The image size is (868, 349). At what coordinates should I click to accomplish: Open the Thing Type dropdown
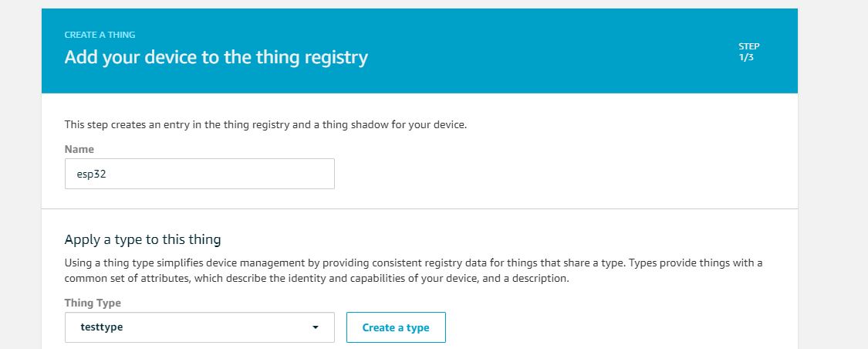pos(199,327)
